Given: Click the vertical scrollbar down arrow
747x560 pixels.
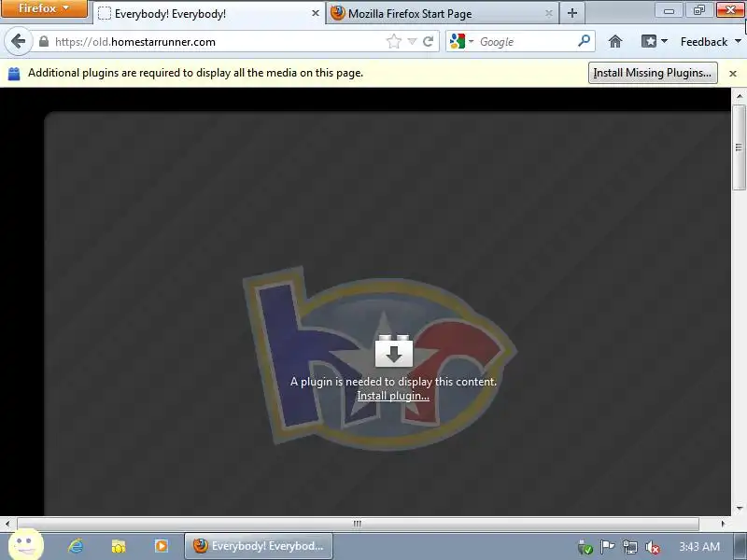Looking at the screenshot, I should (739, 508).
